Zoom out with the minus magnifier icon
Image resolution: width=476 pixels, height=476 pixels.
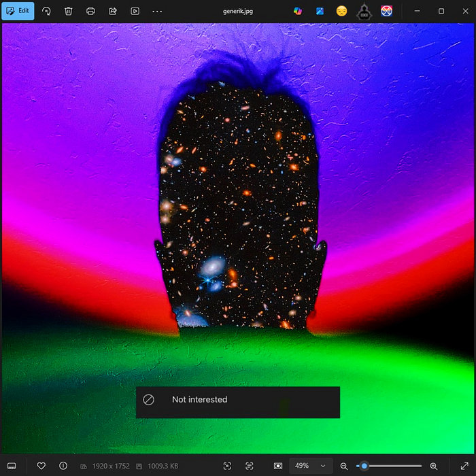(x=343, y=466)
